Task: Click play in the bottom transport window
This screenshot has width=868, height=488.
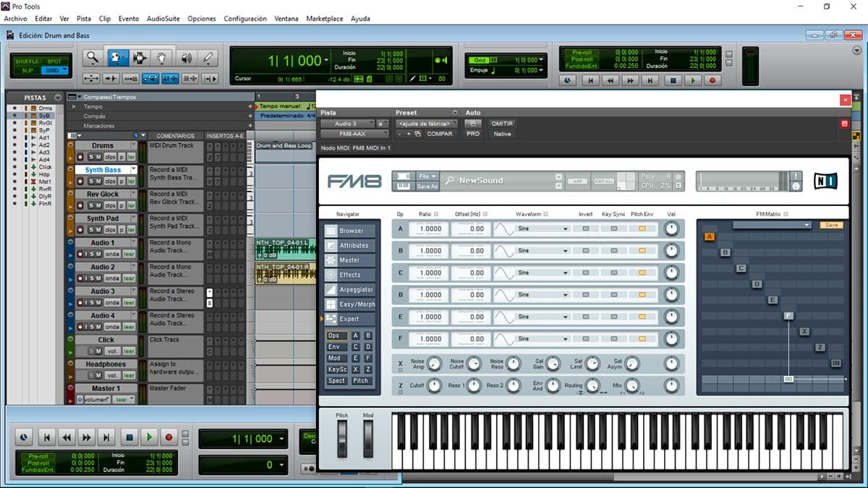Action: tap(149, 437)
